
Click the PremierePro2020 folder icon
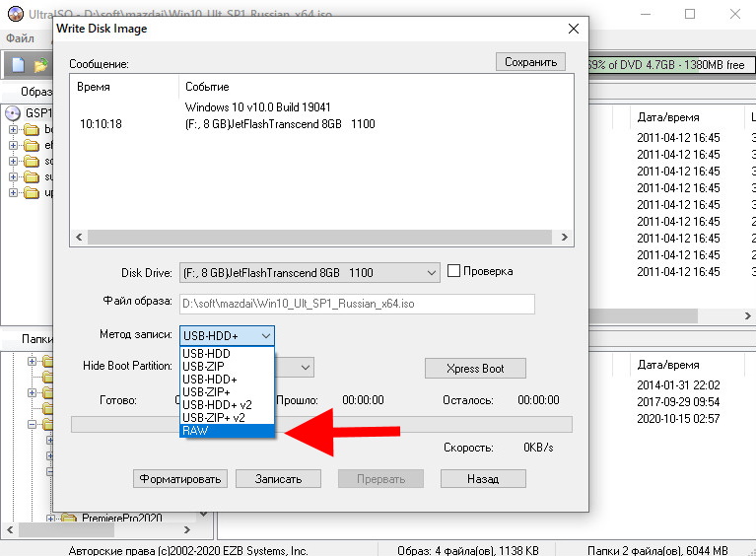[69, 518]
